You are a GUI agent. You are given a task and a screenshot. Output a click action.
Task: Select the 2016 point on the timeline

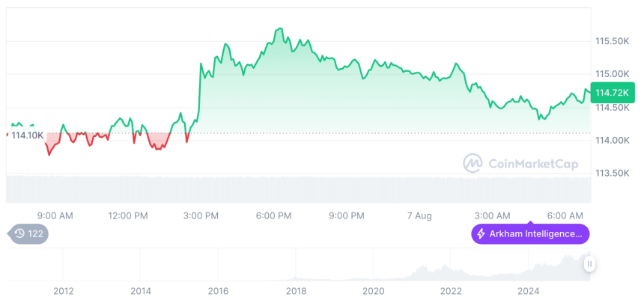pyautogui.click(x=218, y=290)
